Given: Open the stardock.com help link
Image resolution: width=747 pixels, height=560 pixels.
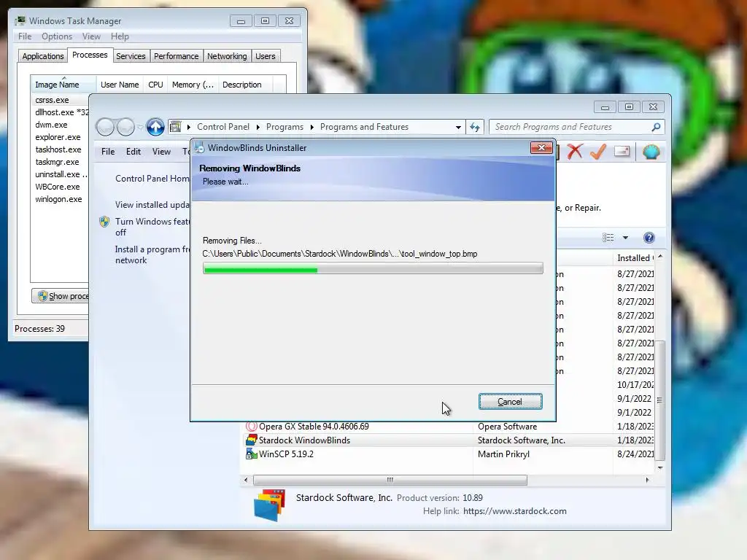Looking at the screenshot, I should tap(514, 511).
